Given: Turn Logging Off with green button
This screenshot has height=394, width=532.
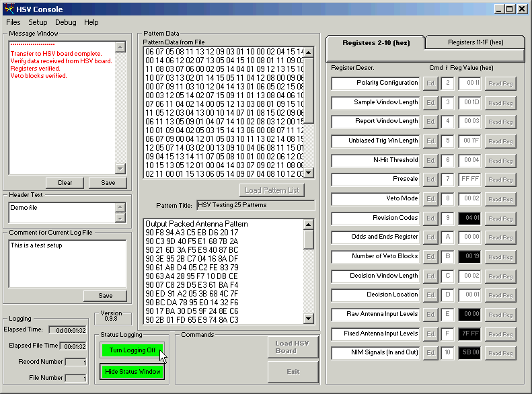Looking at the screenshot, I should pos(132,350).
